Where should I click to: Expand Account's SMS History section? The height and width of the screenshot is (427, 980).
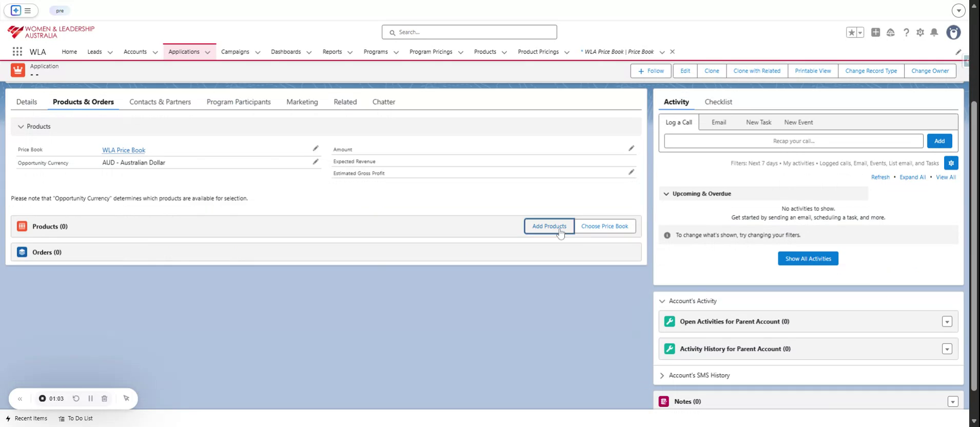click(662, 376)
